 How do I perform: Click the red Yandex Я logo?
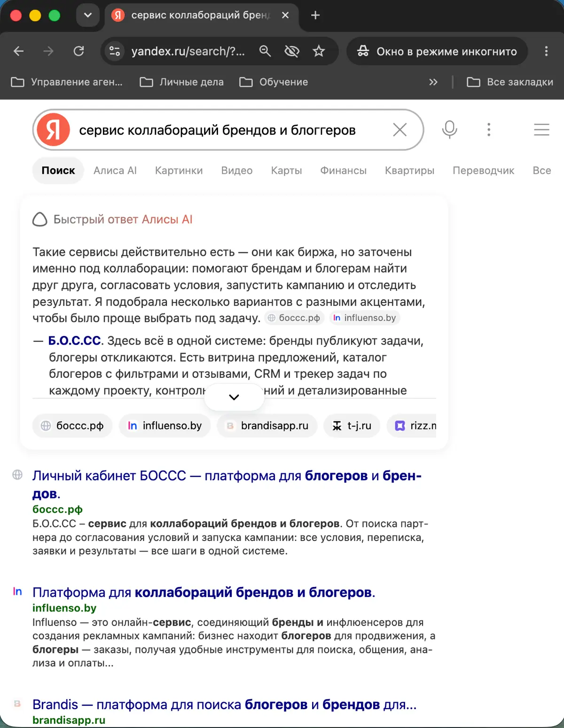click(54, 130)
